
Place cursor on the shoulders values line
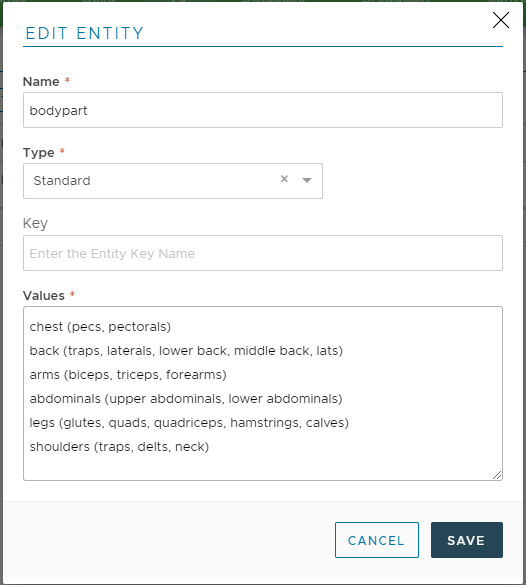coord(119,447)
